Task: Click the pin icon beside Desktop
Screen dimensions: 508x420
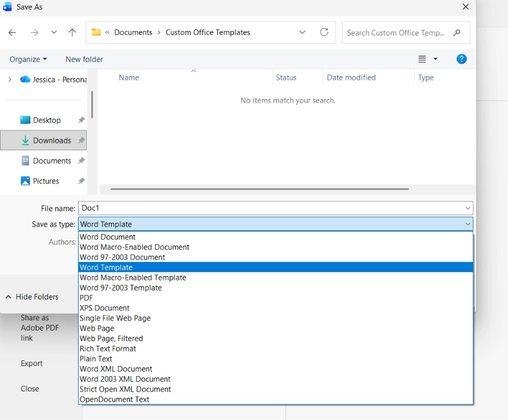Action: click(x=81, y=121)
